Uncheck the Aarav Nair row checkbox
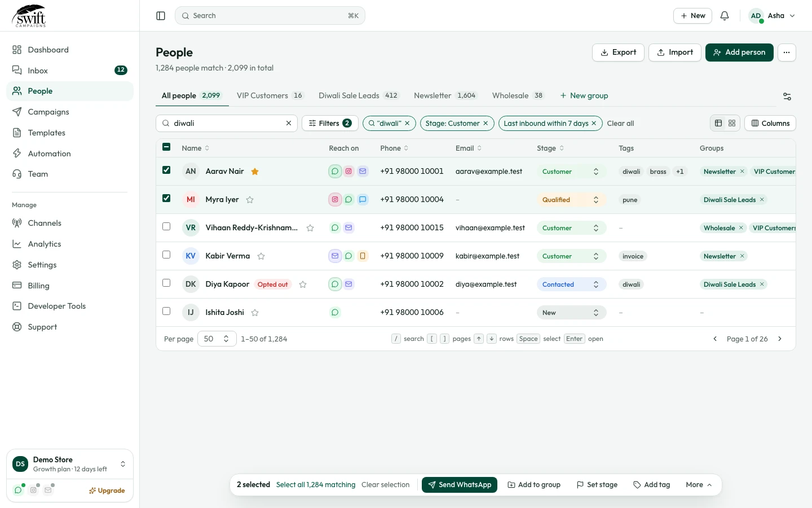812x508 pixels. [166, 170]
